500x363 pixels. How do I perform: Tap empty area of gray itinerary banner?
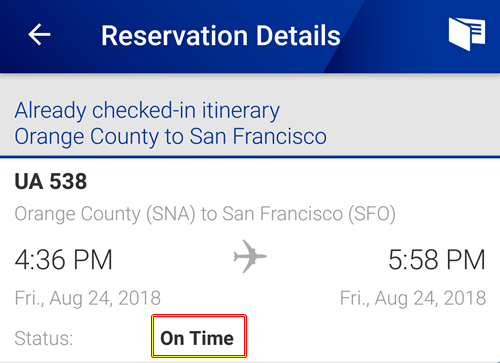click(x=410, y=117)
